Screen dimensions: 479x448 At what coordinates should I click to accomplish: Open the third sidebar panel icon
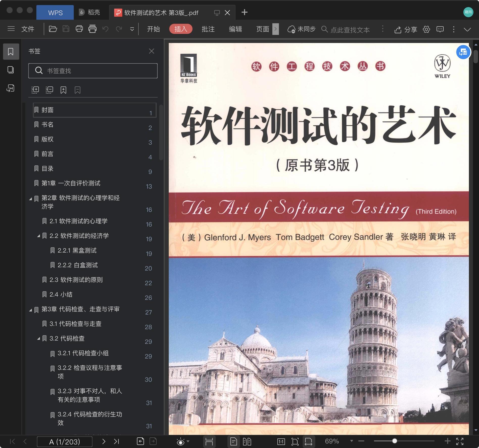tap(11, 88)
